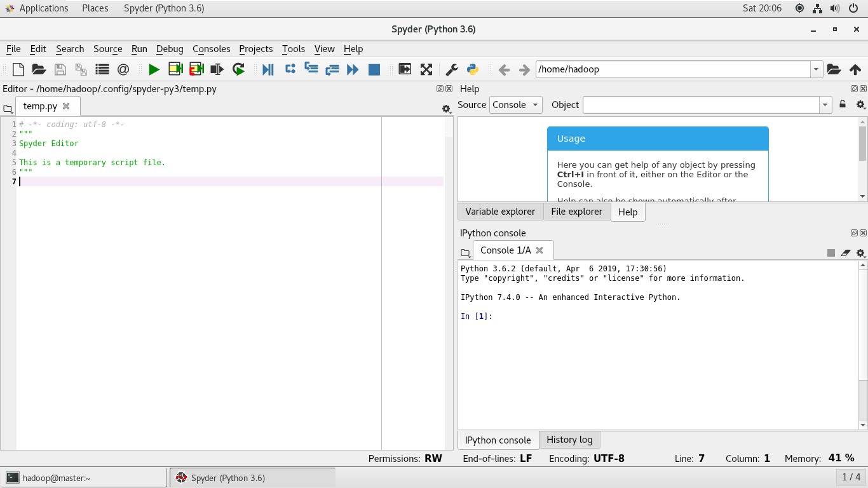
Task: Open PYTHONPATH manager Python icon
Action: tap(473, 69)
